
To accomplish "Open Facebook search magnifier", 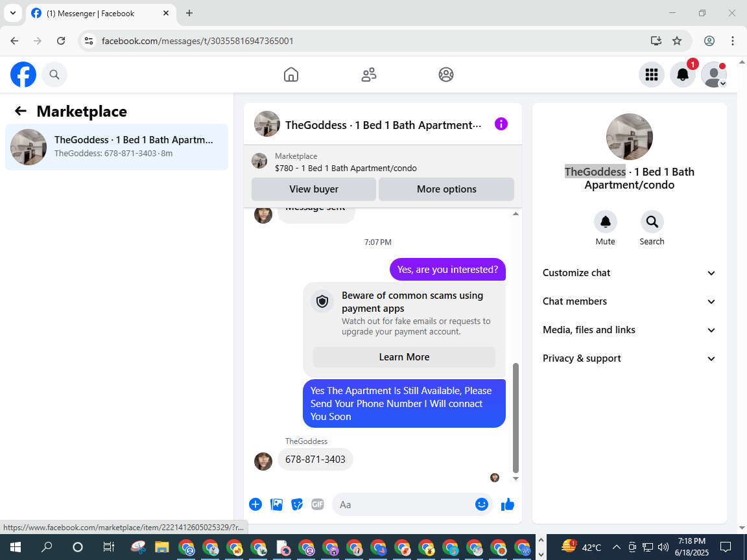I will pos(54,75).
